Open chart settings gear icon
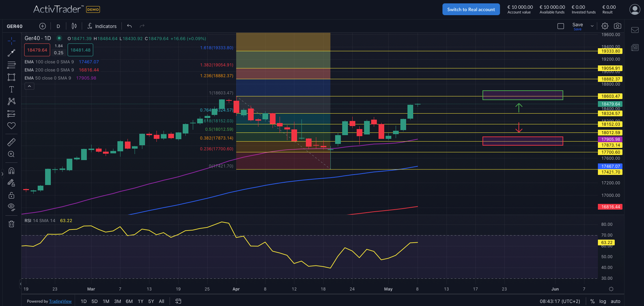 (x=605, y=26)
